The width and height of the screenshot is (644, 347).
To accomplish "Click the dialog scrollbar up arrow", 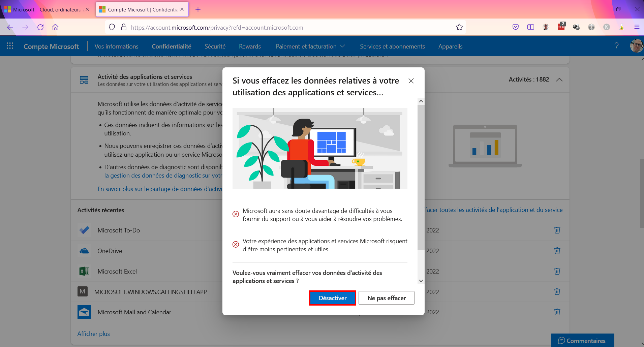I will 421,101.
